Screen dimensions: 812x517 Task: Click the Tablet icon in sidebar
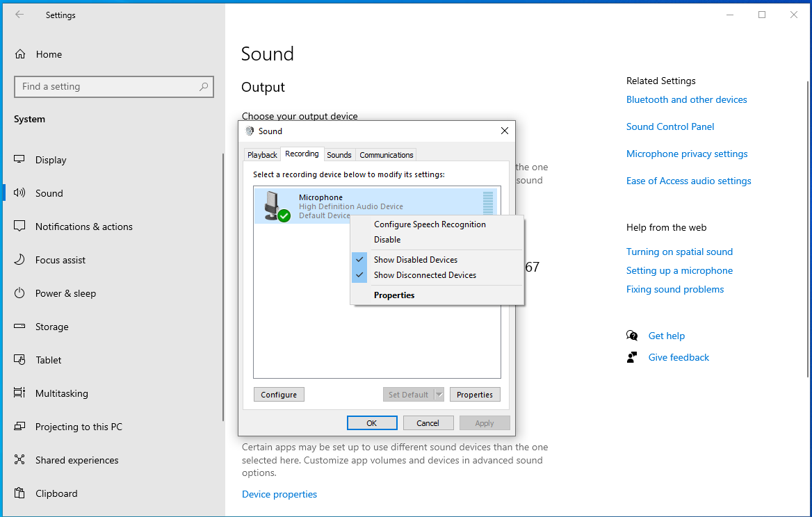(19, 359)
